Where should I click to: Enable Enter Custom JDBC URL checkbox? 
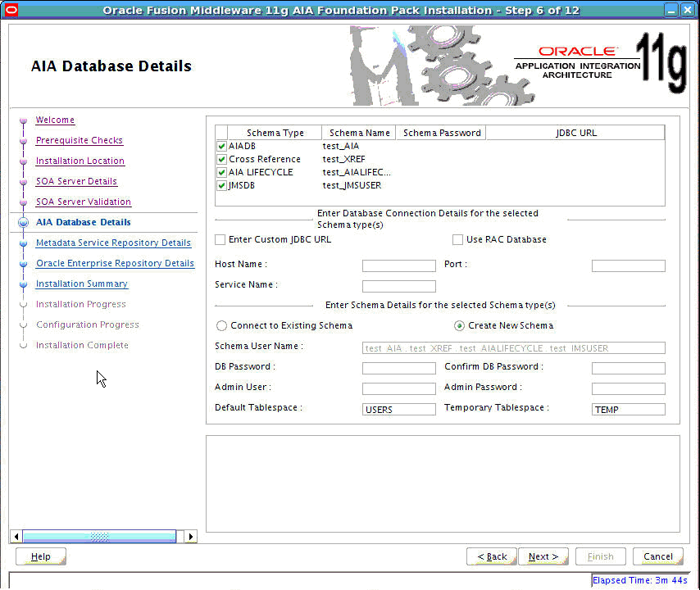tap(220, 239)
